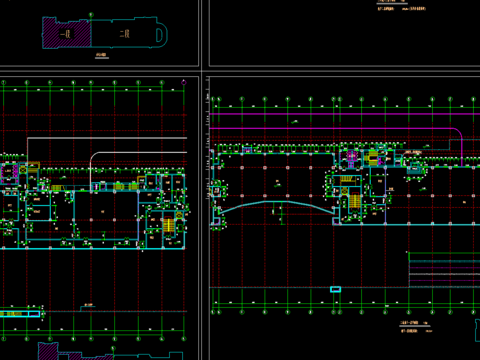The width and height of the screenshot is (480, 360).
Task: Click the 一段 label in the hatched section
Action: tap(65, 34)
